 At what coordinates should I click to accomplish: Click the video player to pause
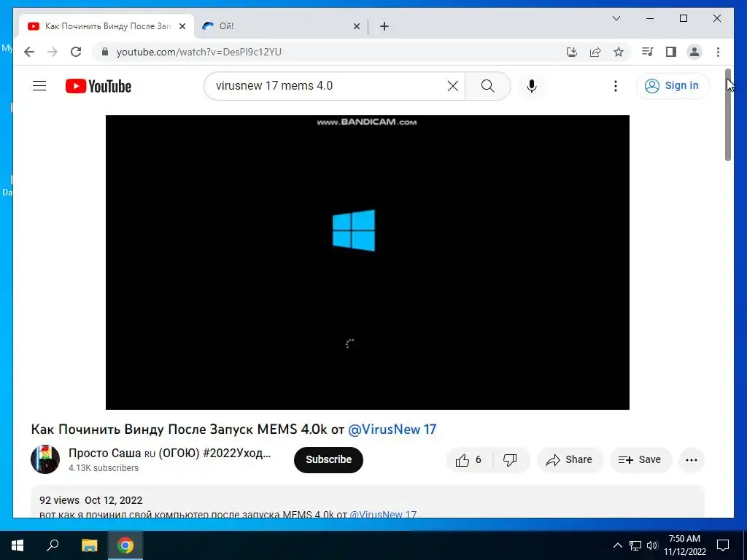[368, 262]
